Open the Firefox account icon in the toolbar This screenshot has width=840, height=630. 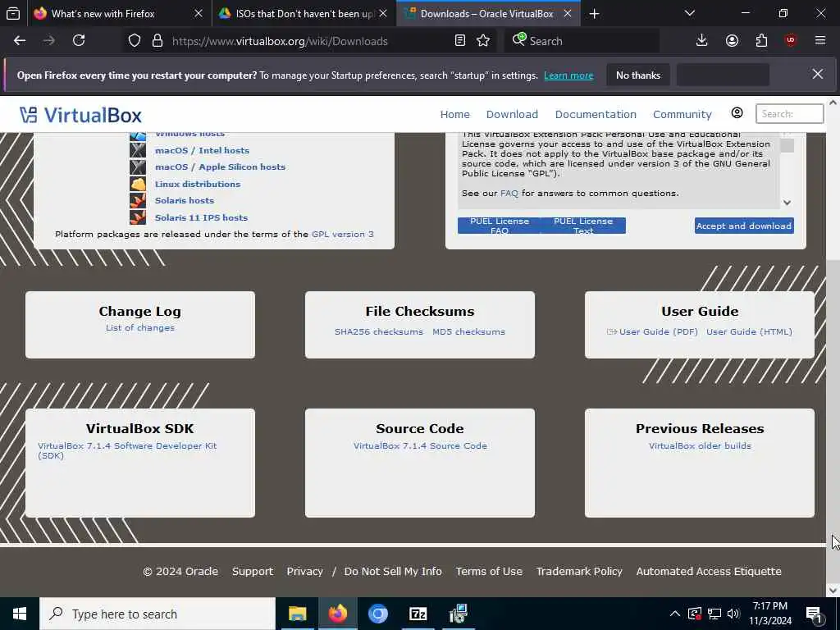tap(732, 41)
